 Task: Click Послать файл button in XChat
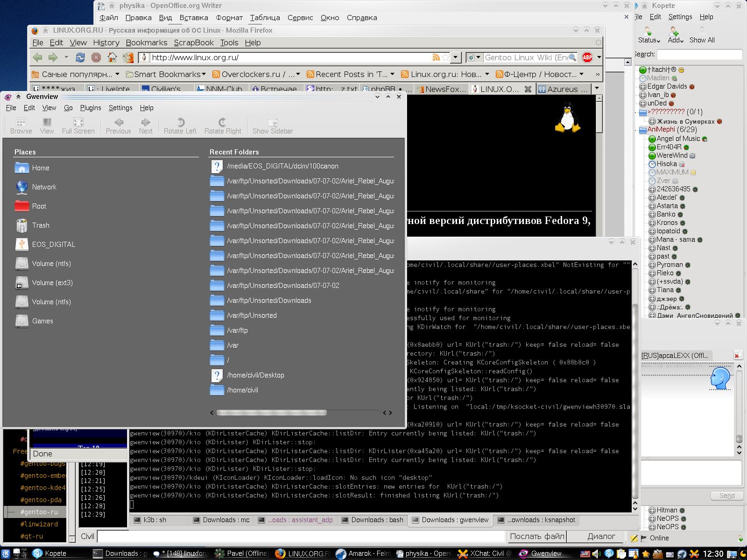[x=537, y=537]
